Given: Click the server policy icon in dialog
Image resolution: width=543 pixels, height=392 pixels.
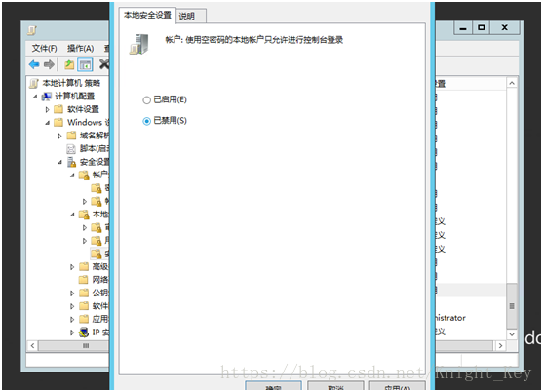Looking at the screenshot, I should point(138,44).
